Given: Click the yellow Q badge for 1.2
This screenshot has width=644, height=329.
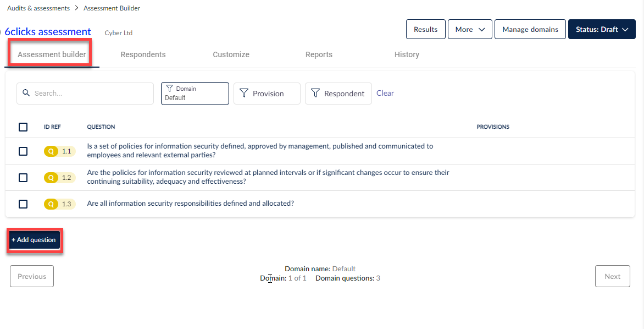Looking at the screenshot, I should click(51, 178).
